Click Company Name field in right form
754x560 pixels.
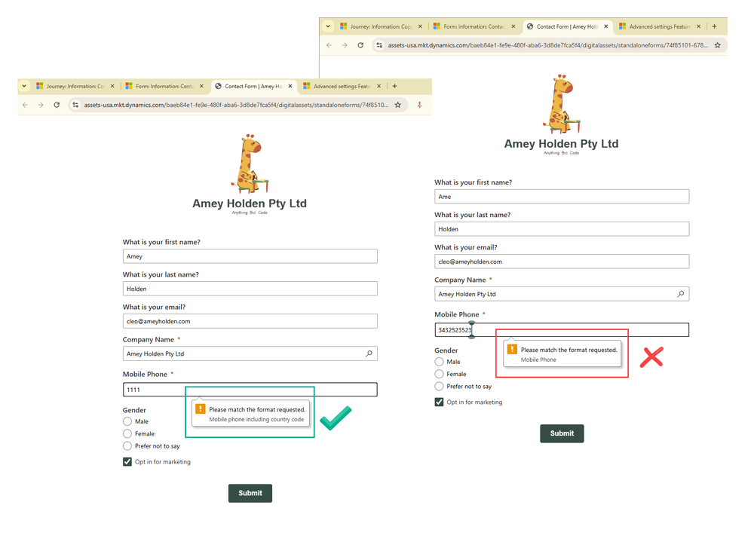562,294
